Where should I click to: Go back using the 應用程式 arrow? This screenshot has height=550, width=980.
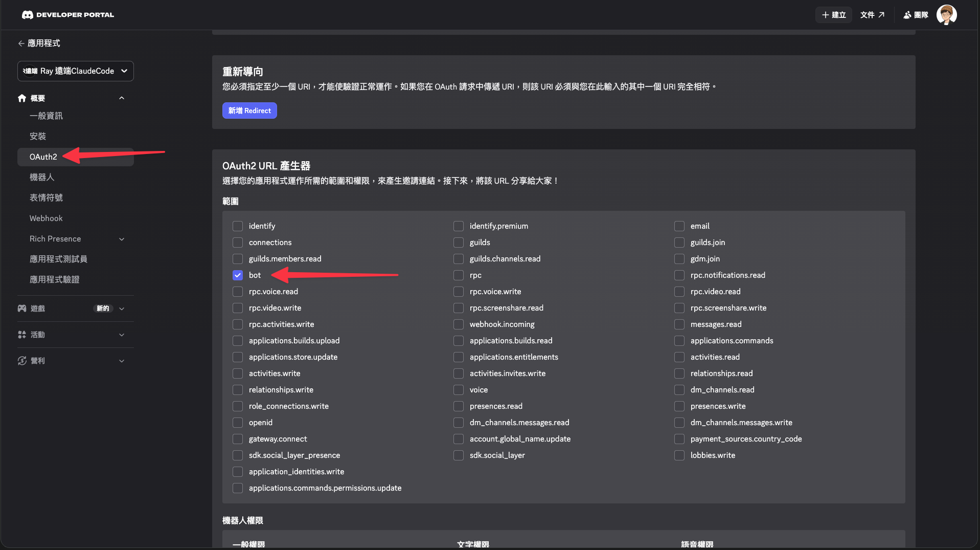coord(21,43)
